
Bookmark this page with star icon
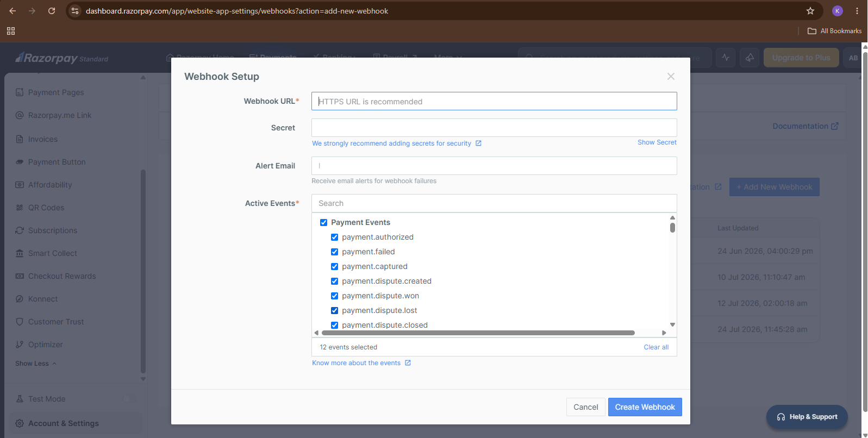click(x=810, y=11)
